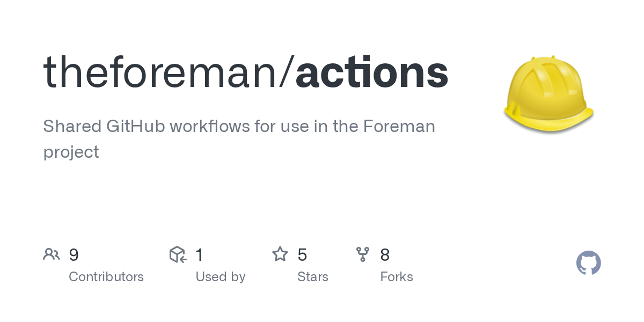Viewport: 644px width, 322px height.
Task: Click the fork count 8
Action: [x=385, y=255]
